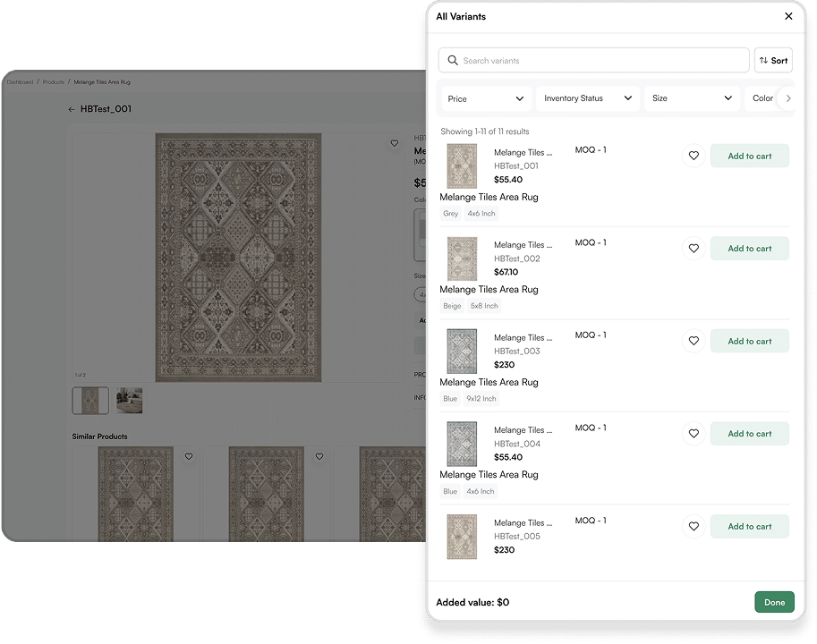817x644 pixels.
Task: Open the Sort options
Action: (773, 61)
